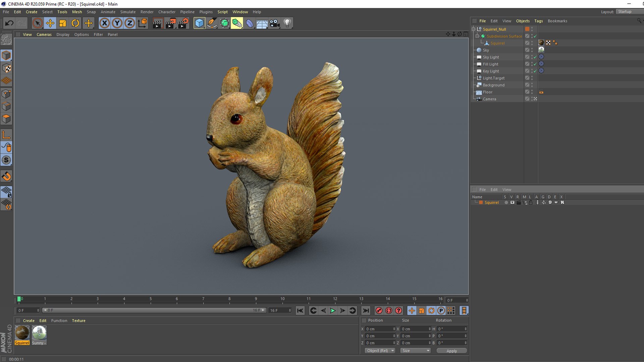
Task: Click Make Editable icon in left toolbar
Action: point(6,40)
